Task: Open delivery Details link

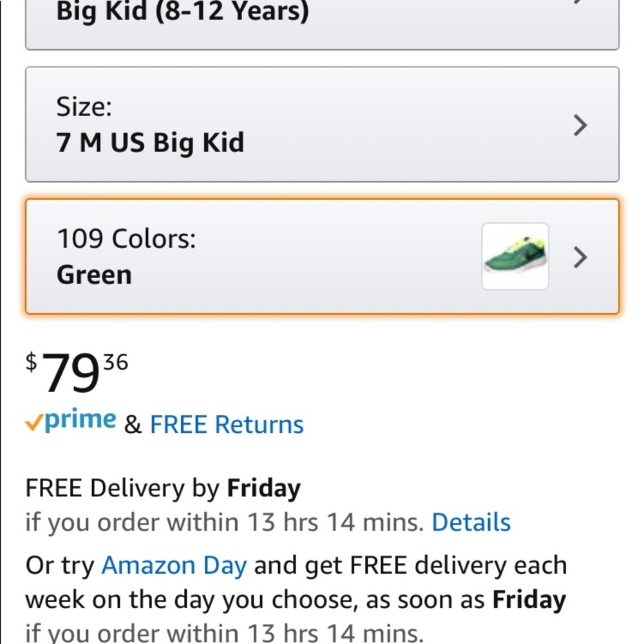Action: (x=471, y=522)
